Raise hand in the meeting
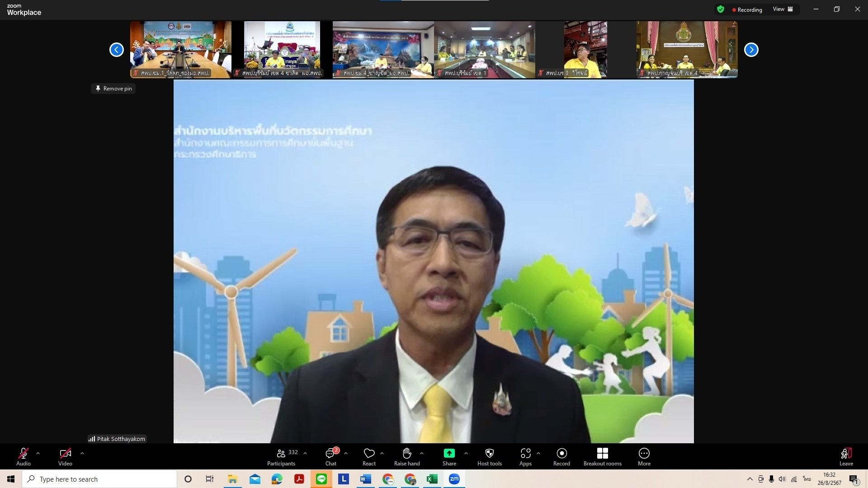868x488 pixels. pos(407,456)
